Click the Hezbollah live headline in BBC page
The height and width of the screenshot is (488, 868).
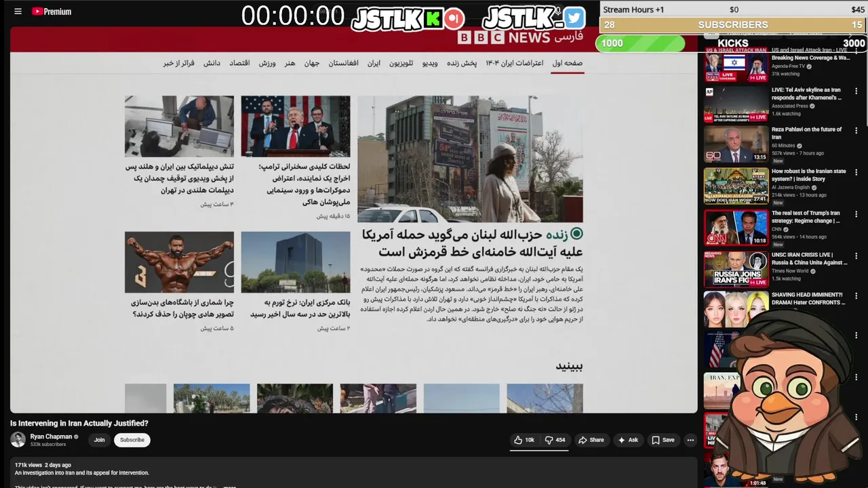[x=472, y=243]
